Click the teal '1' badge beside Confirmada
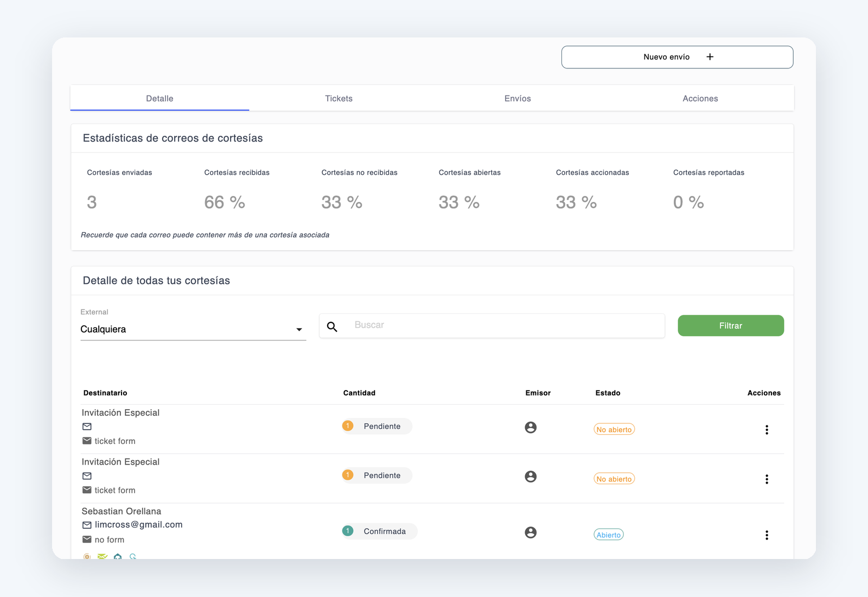This screenshot has width=868, height=597. pos(348,531)
